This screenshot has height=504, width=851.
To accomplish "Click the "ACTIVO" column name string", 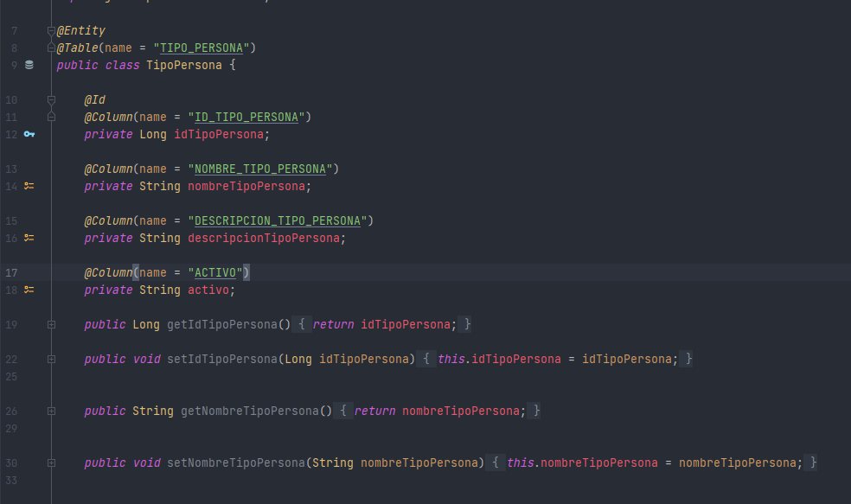I will 215,273.
